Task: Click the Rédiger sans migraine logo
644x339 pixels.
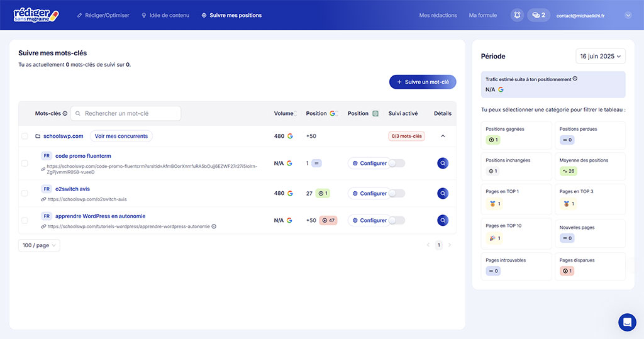Action: [x=36, y=15]
